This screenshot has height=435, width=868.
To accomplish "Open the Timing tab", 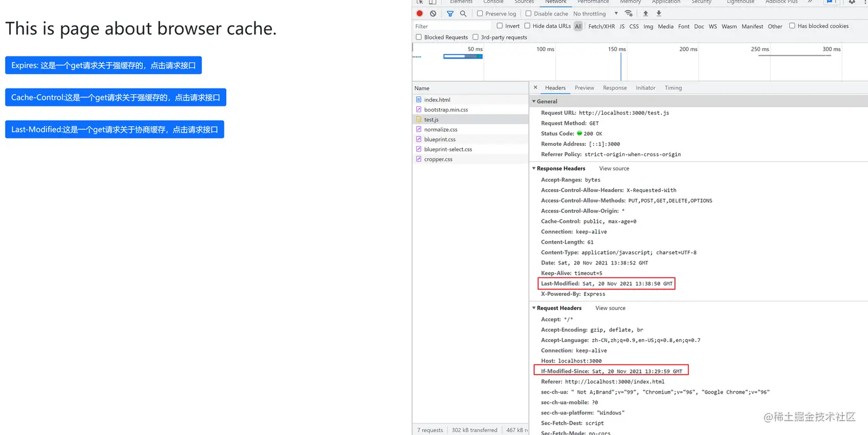I will pyautogui.click(x=673, y=88).
